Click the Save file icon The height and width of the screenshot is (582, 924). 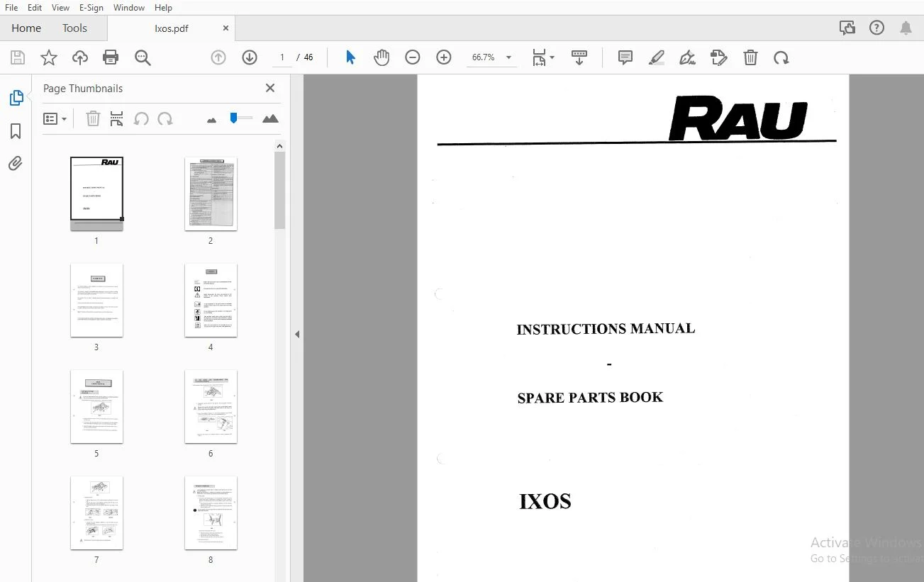(x=18, y=58)
